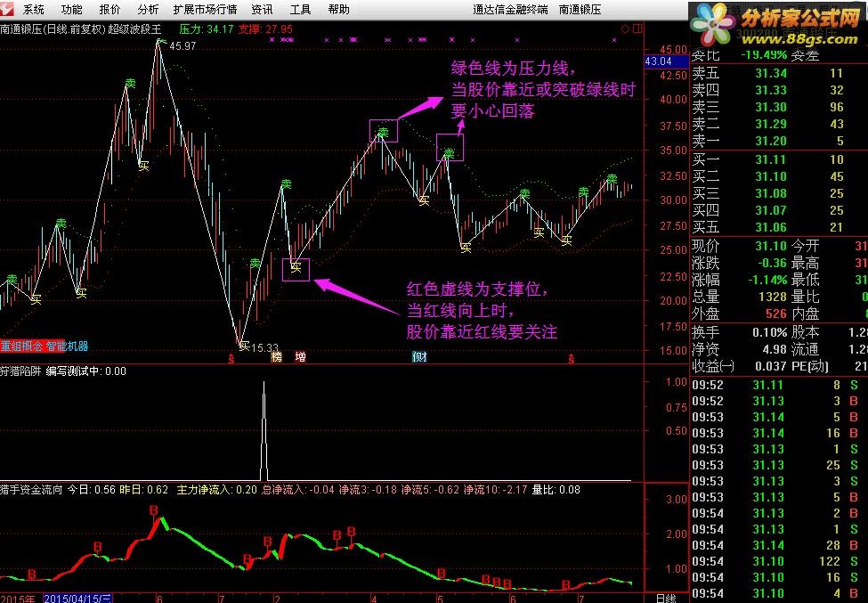Click the 外盘 526 value
868x603 pixels.
click(776, 314)
